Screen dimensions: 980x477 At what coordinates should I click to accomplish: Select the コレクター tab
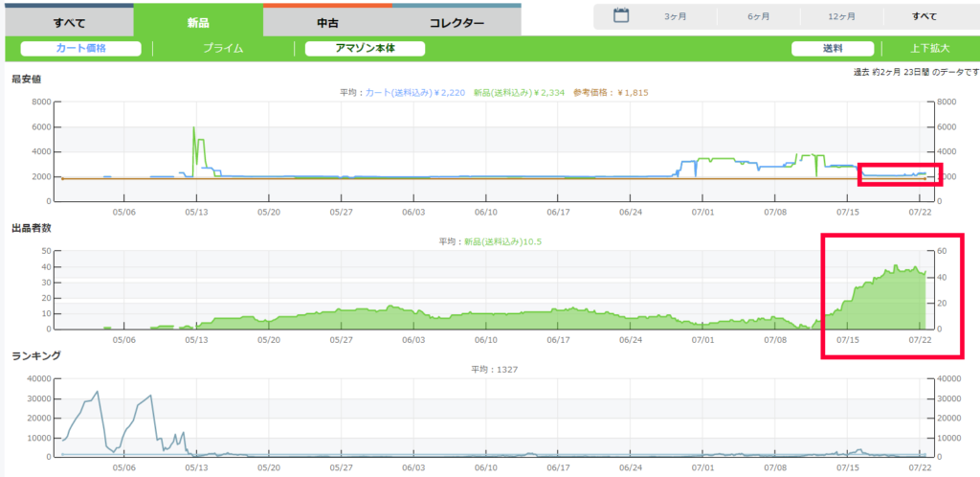point(457,22)
